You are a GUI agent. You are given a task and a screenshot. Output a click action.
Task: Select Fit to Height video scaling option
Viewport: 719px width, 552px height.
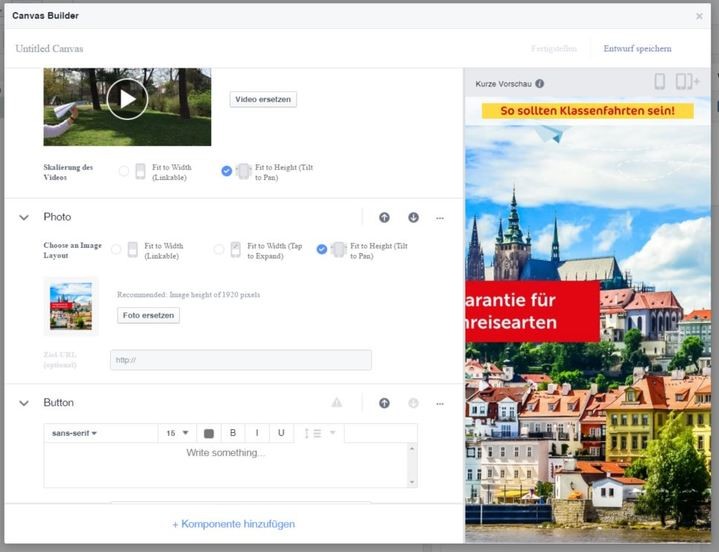pyautogui.click(x=227, y=171)
